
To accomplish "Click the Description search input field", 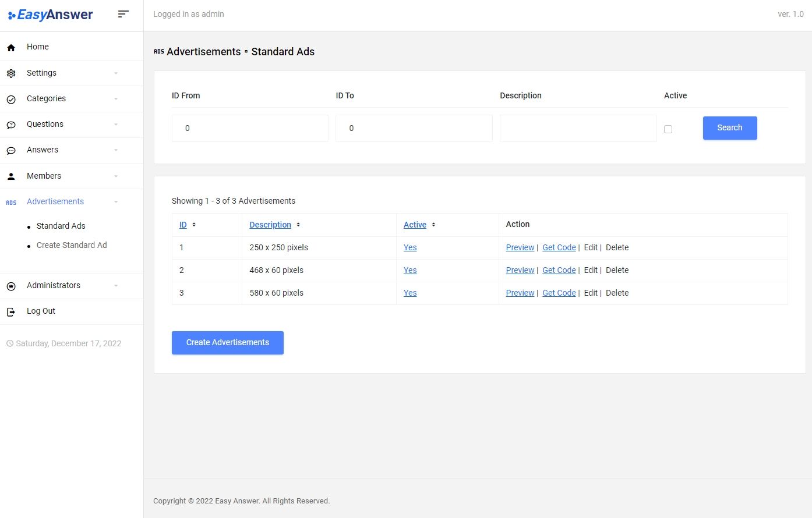I will click(x=578, y=128).
